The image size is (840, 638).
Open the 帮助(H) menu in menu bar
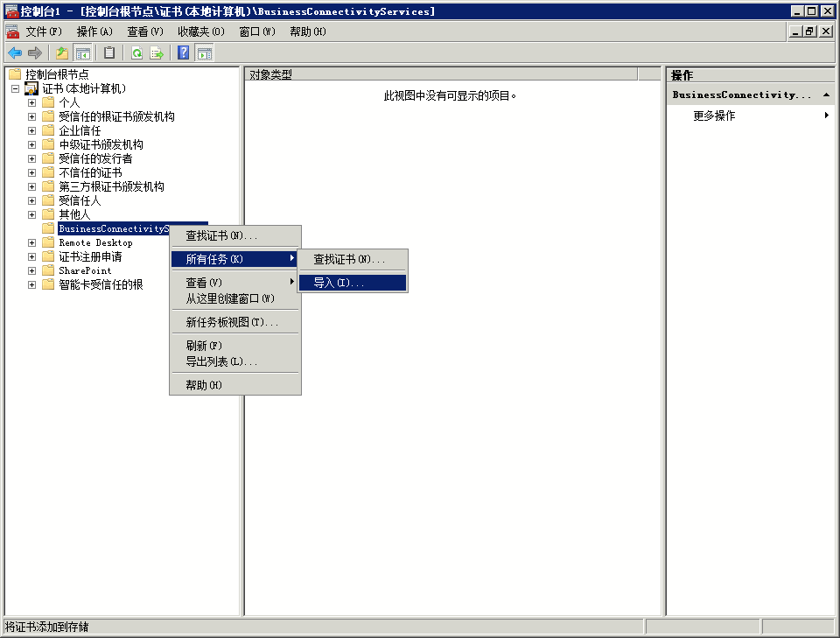coord(308,32)
